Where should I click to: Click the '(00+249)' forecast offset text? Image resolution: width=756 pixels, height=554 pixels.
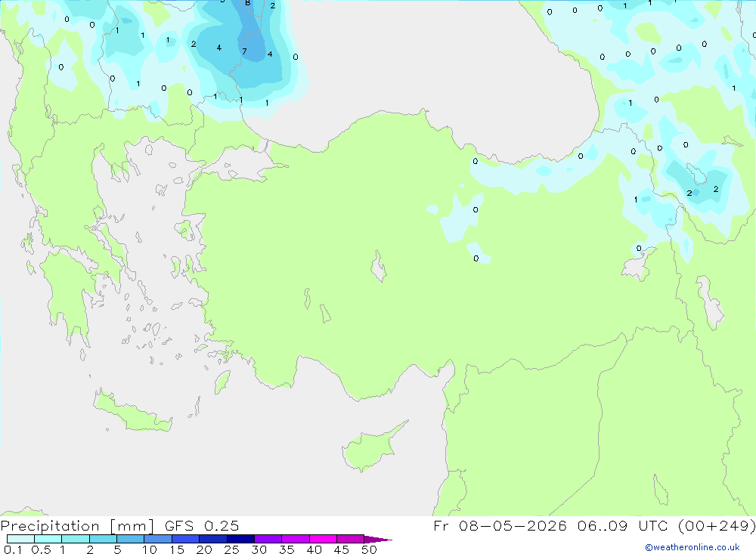(x=717, y=525)
